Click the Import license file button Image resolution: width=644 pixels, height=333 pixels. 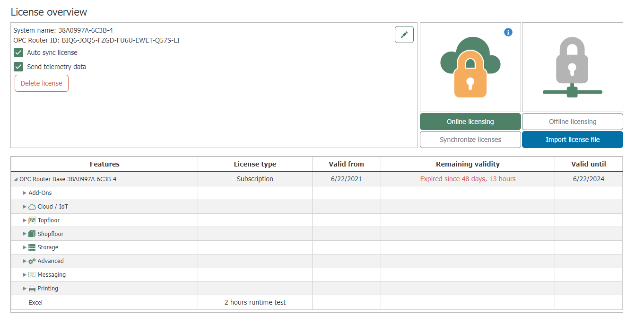573,140
